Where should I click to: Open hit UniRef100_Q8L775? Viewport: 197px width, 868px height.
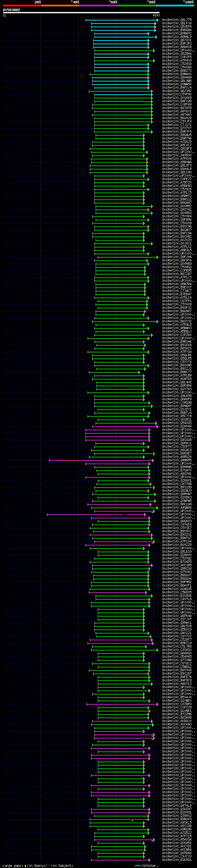tap(177, 20)
